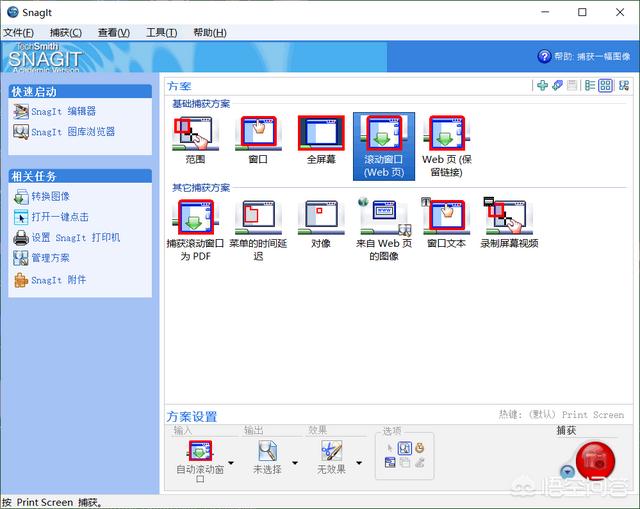Open the SnagIt 图库浏览器

pos(73,132)
